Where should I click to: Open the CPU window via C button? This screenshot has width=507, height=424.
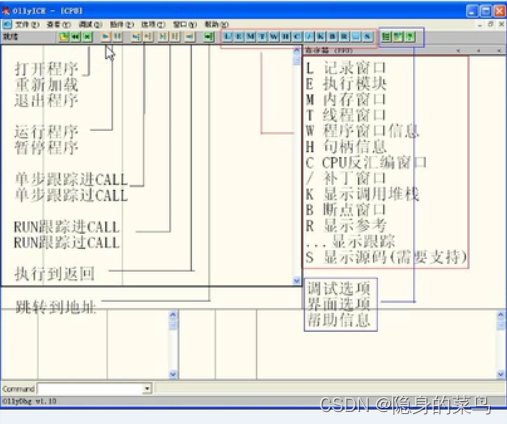click(297, 37)
